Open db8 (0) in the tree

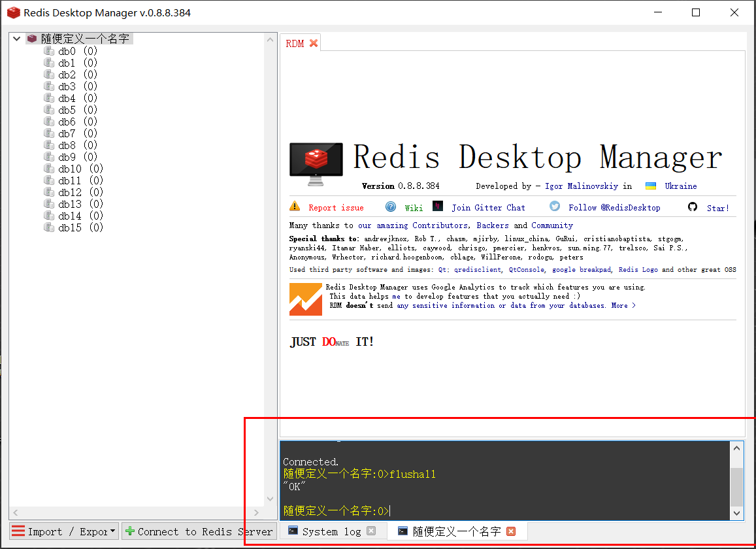point(78,145)
